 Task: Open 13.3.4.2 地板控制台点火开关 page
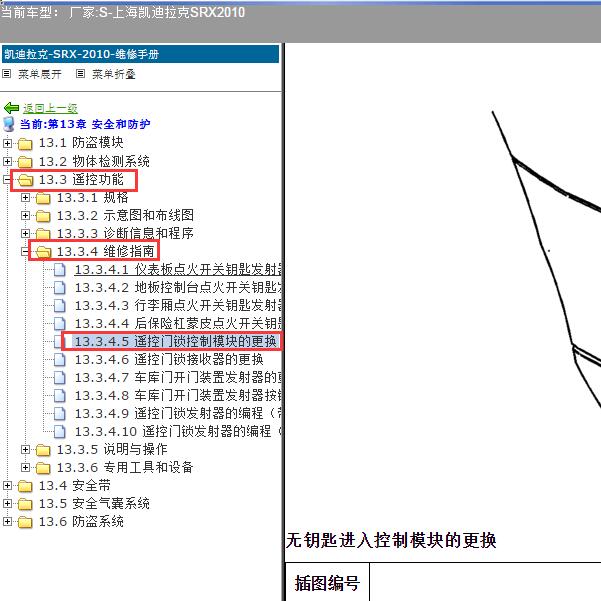(178, 287)
